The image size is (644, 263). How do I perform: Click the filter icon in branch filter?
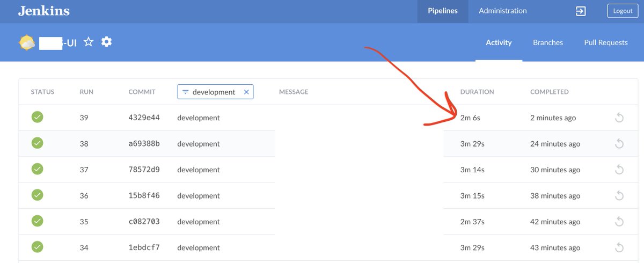tap(185, 92)
